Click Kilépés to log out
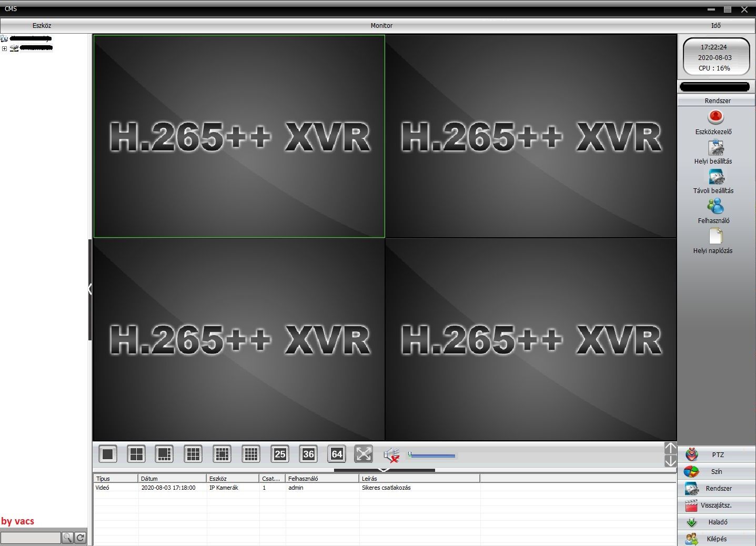Screen dimensions: 756x546 pyautogui.click(x=717, y=539)
